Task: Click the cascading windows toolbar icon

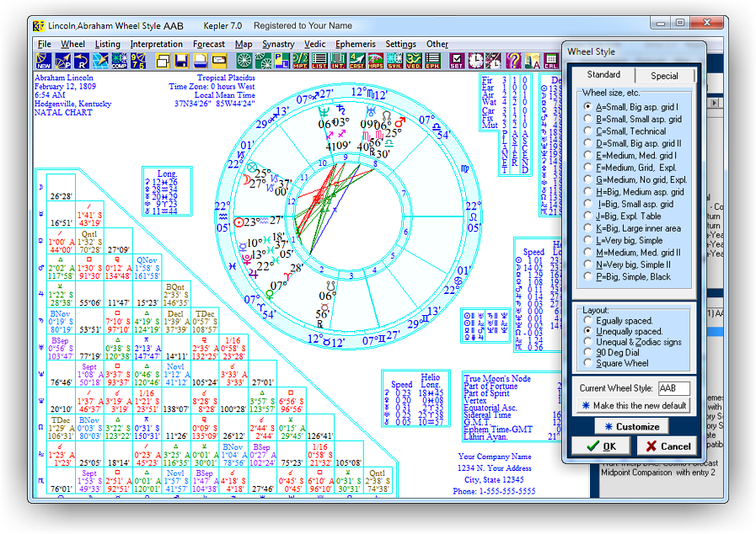Action: (163, 61)
